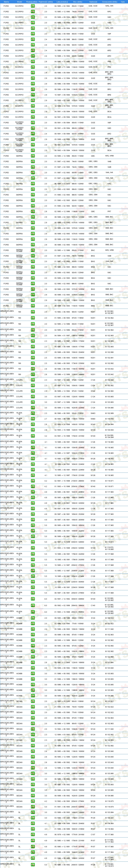This screenshot has height=868, width=128.
Task: Click the fuel icon in the Sierra Kombi N4B row
Action: [33, 256]
